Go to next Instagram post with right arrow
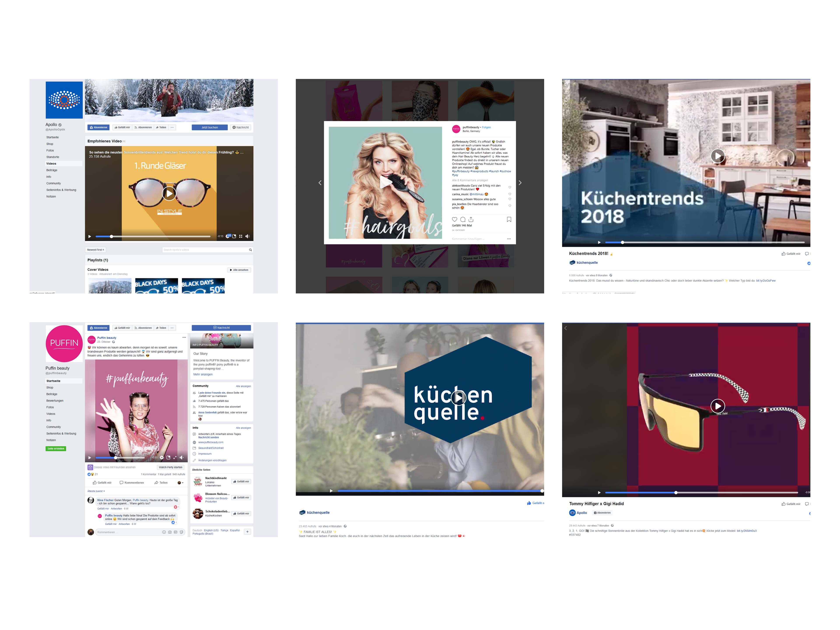 pos(520,183)
